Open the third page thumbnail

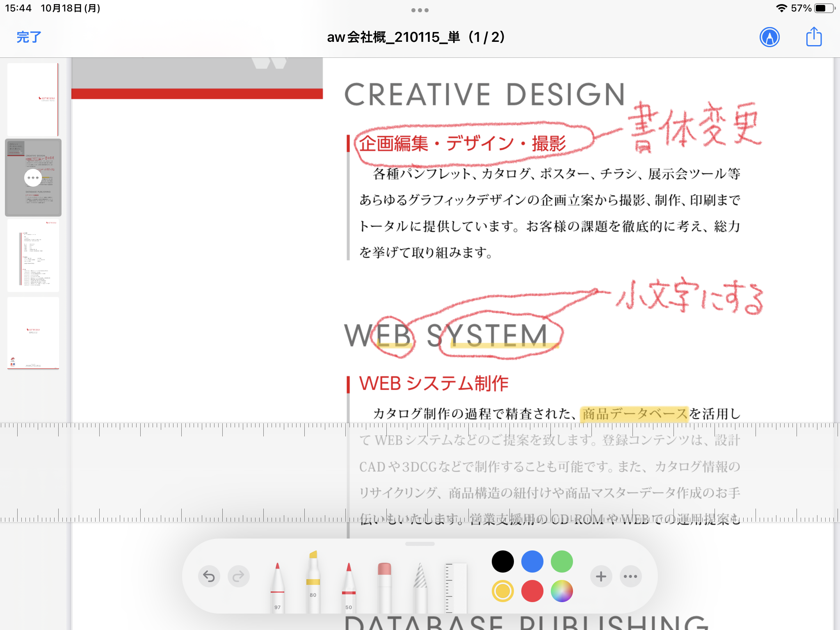[33, 255]
